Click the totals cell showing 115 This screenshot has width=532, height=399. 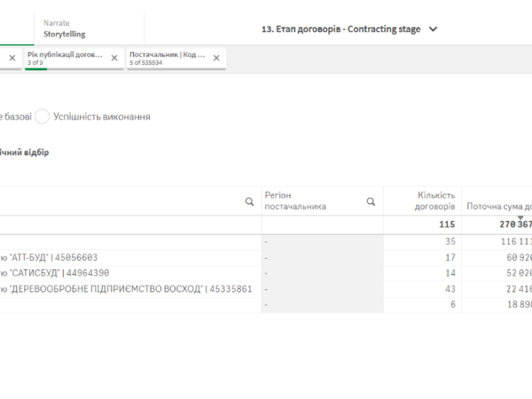446,225
